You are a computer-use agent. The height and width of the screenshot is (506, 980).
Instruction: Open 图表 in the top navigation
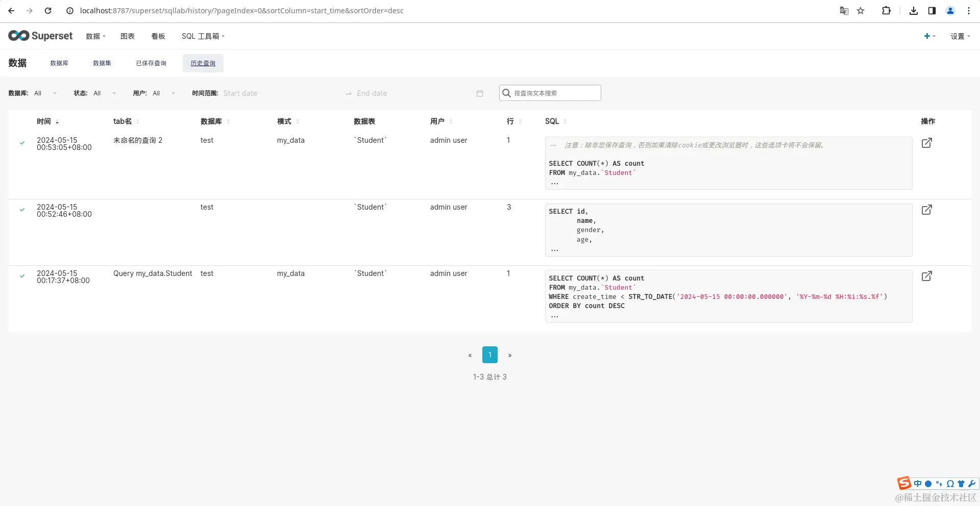pos(128,36)
